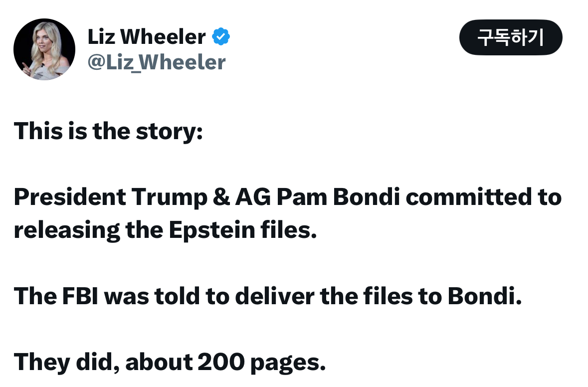Click the word "committed" in the post
The image size is (588, 387).
[469, 197]
